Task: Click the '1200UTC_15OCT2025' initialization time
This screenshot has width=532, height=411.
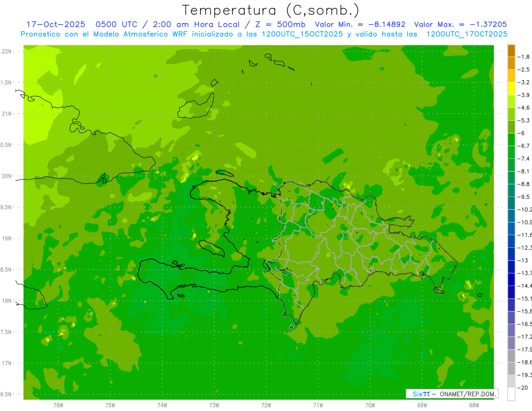Action: point(302,34)
